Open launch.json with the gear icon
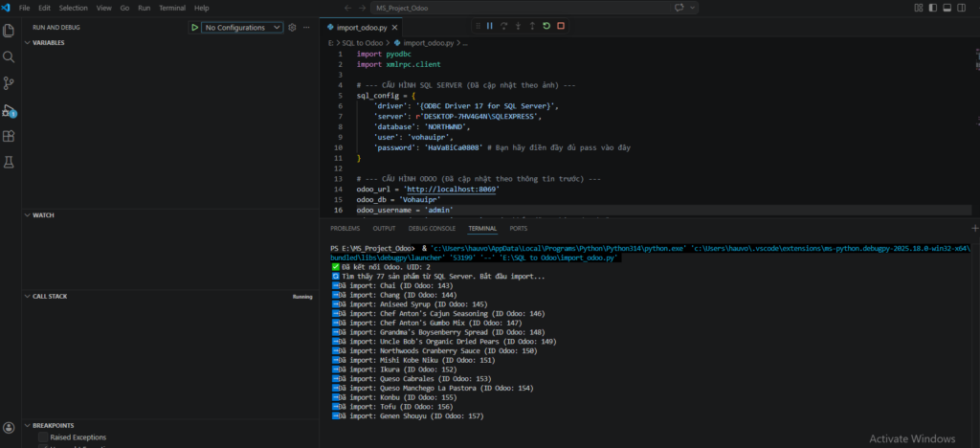980x448 pixels. tap(292, 28)
